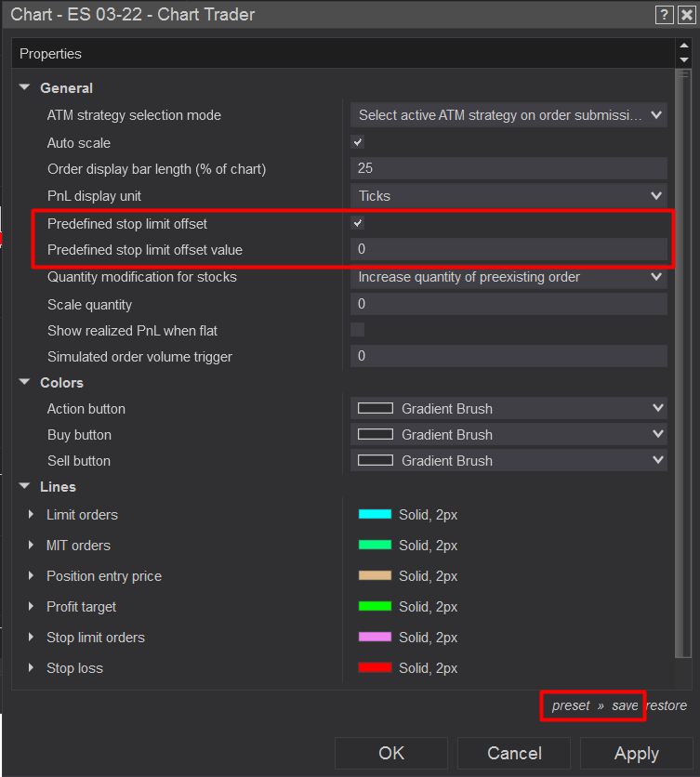This screenshot has height=777, width=700.
Task: Collapse the Lines section
Action: tap(25, 486)
